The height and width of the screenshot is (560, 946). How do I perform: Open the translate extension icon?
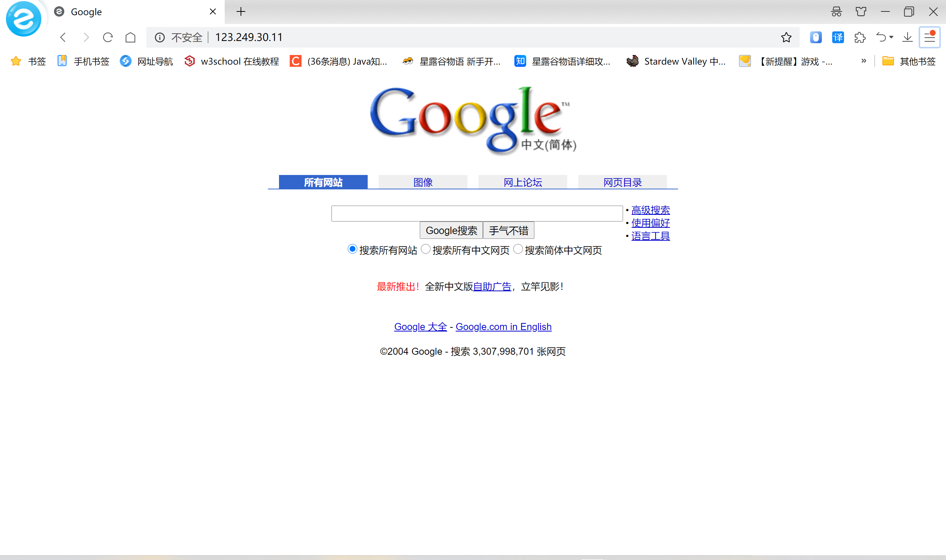(838, 37)
